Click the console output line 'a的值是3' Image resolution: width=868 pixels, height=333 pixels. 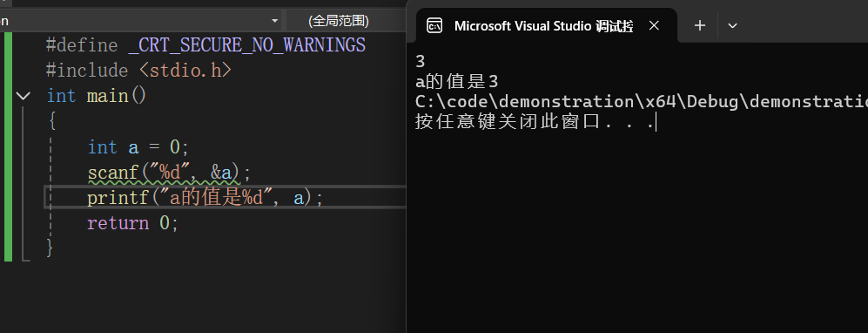point(457,82)
